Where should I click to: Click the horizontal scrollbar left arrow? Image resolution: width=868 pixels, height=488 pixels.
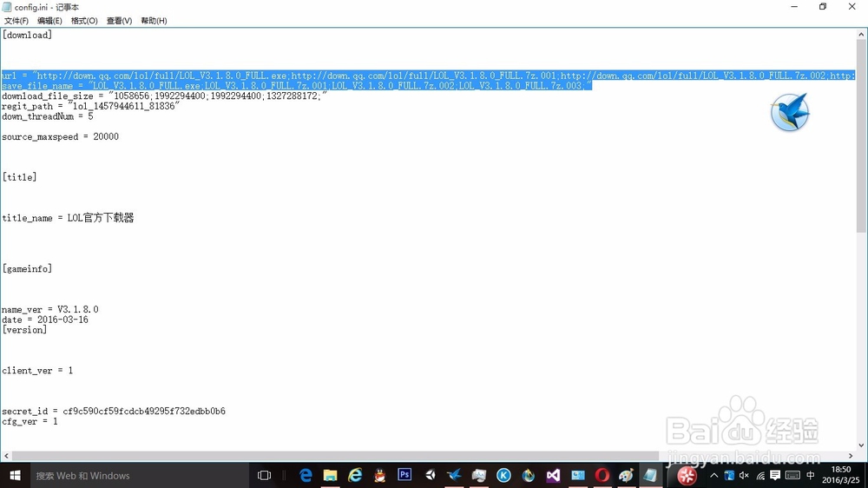pyautogui.click(x=6, y=456)
